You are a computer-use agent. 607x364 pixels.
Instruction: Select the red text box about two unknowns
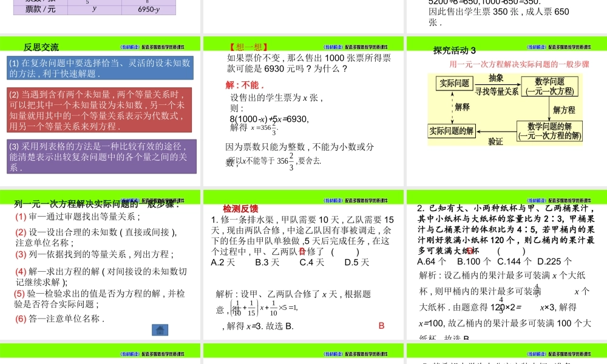(100, 110)
